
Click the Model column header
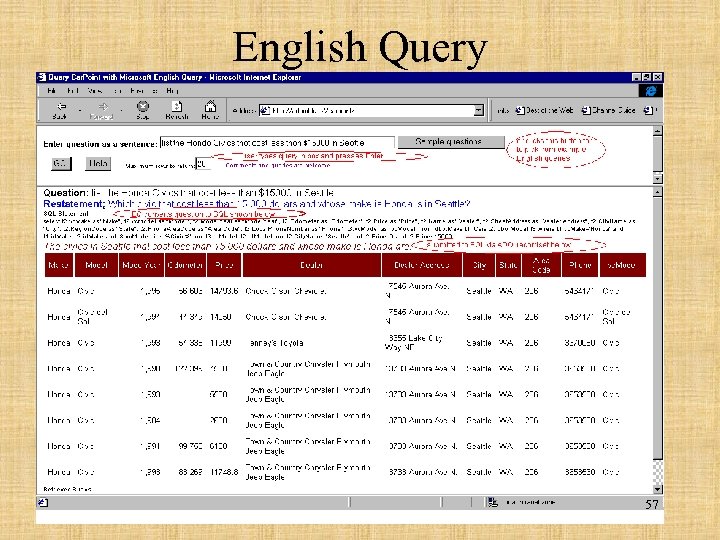click(96, 265)
